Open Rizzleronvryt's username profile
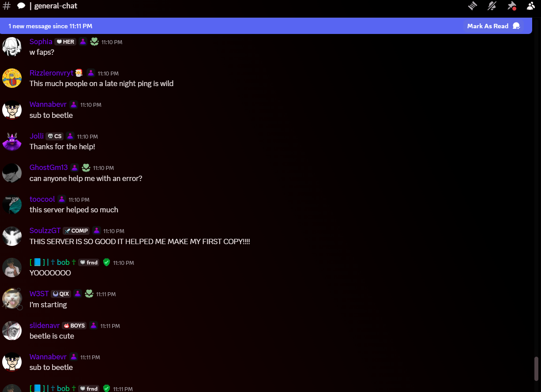The height and width of the screenshot is (392, 541). 52,73
